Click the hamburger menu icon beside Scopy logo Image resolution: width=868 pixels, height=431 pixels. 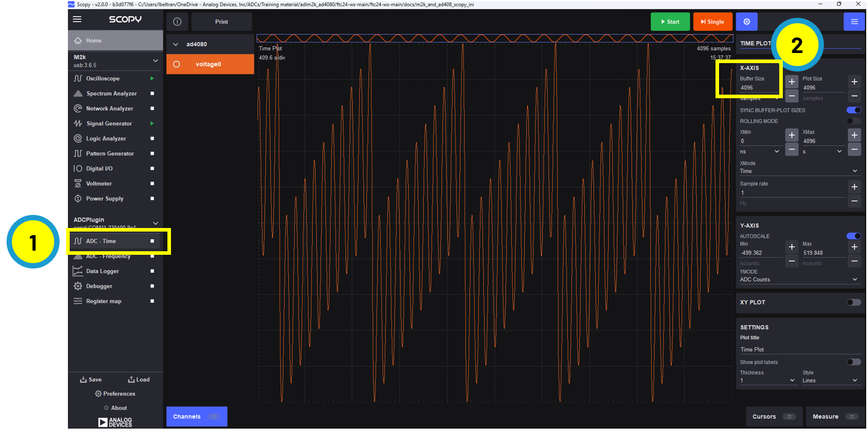click(77, 19)
